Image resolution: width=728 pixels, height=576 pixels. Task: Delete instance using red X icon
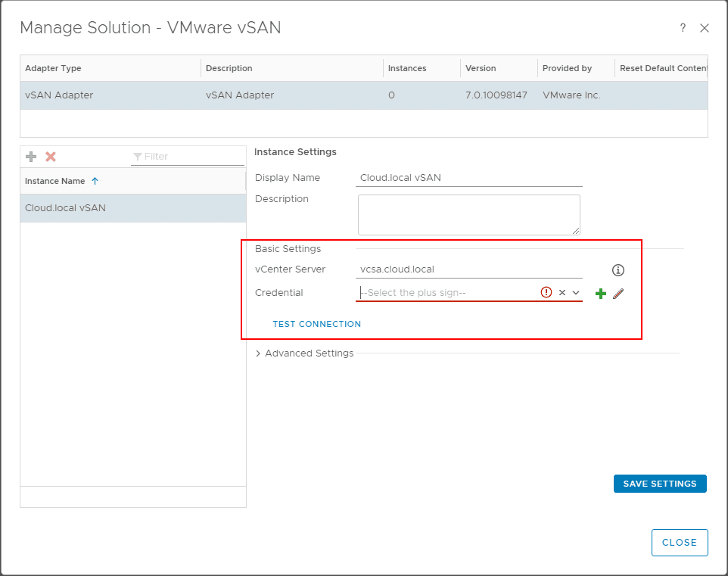coord(51,157)
